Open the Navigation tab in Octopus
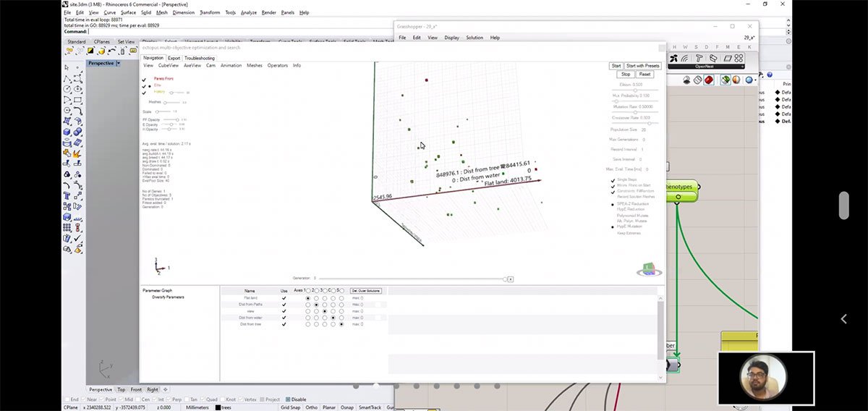This screenshot has width=868, height=411. (153, 58)
